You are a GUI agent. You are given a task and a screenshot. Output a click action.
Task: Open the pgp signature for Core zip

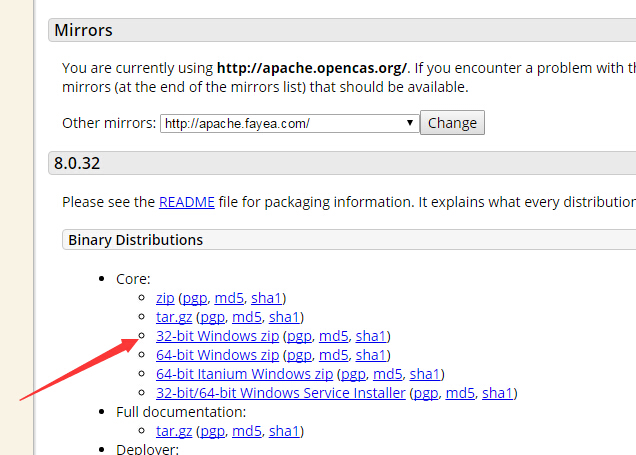[195, 299]
